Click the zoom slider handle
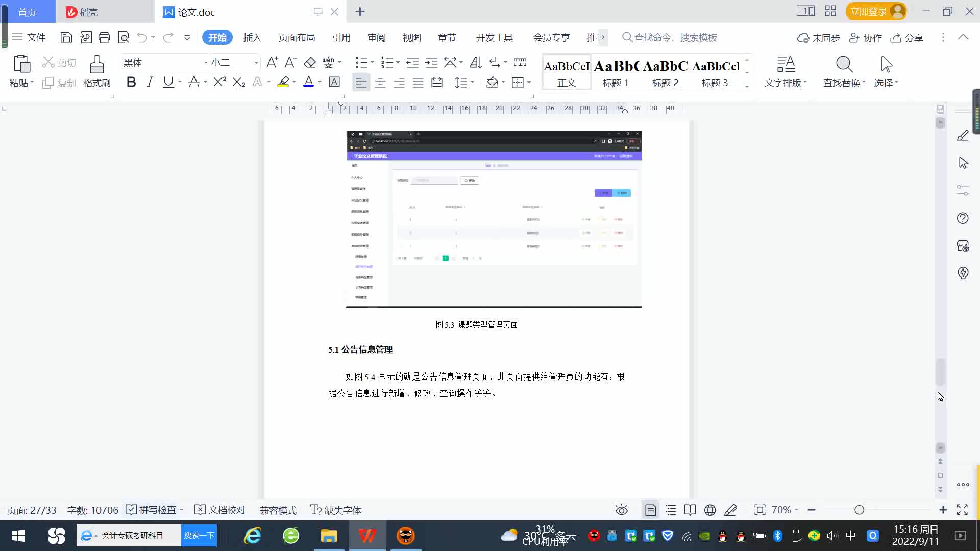Image resolution: width=980 pixels, height=551 pixels. point(859,510)
